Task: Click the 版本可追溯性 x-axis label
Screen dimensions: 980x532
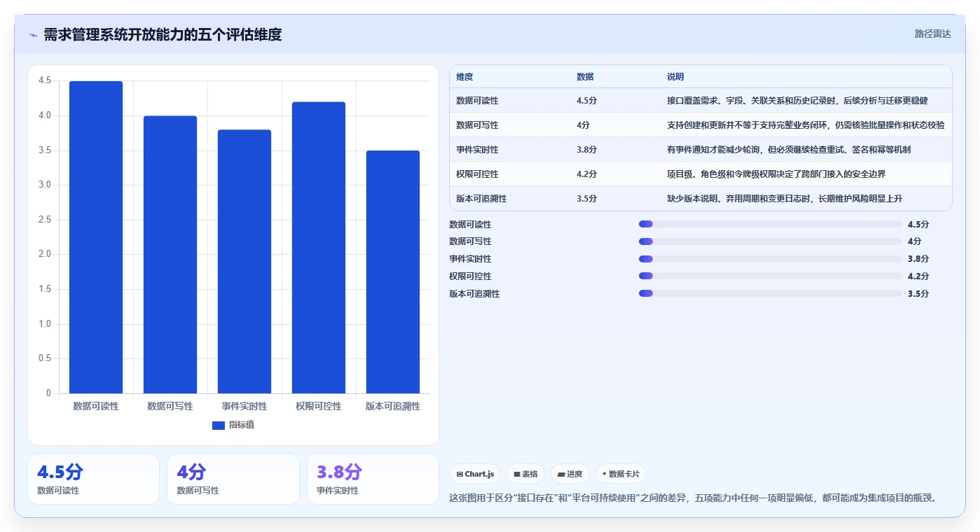Action: [x=393, y=406]
